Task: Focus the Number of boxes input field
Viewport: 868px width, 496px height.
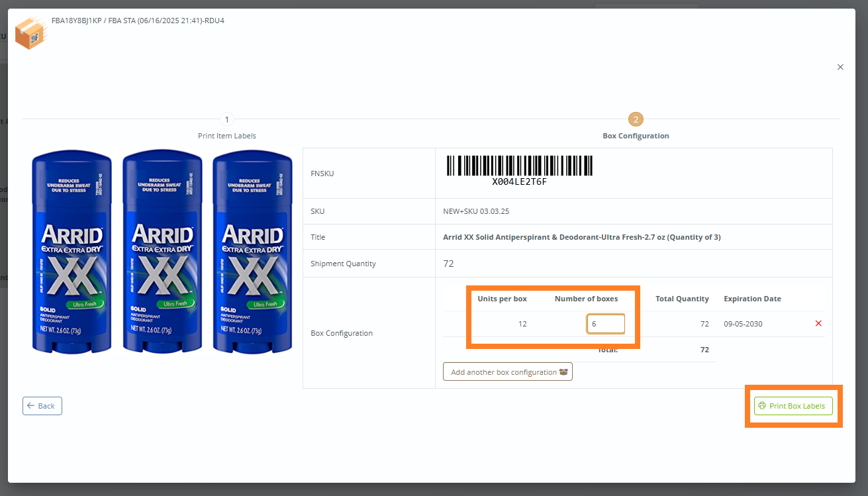Action: 605,324
